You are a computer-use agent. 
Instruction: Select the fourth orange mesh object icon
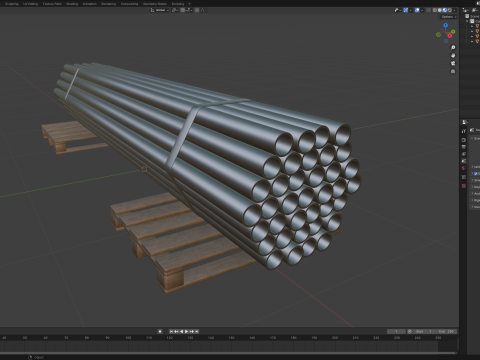point(477,41)
